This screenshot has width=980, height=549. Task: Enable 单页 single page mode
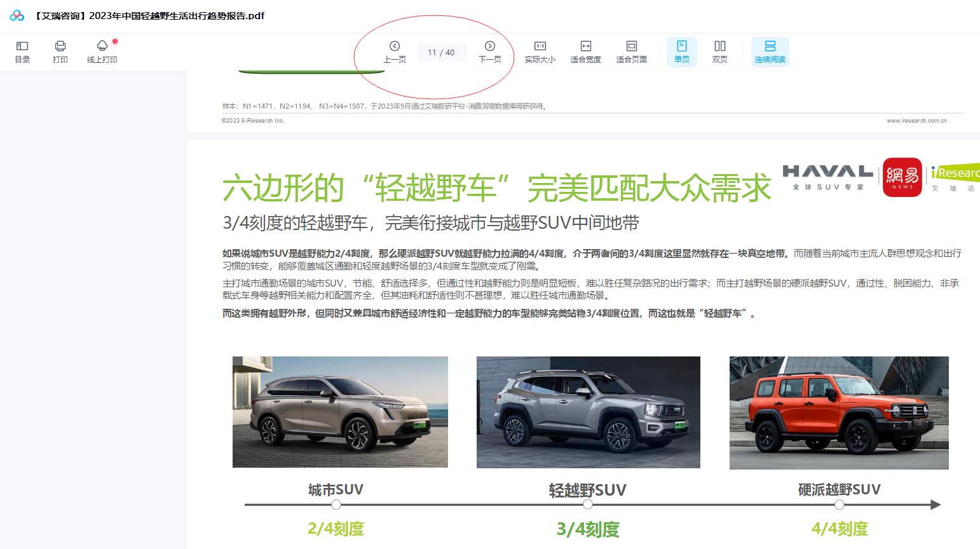pyautogui.click(x=681, y=51)
